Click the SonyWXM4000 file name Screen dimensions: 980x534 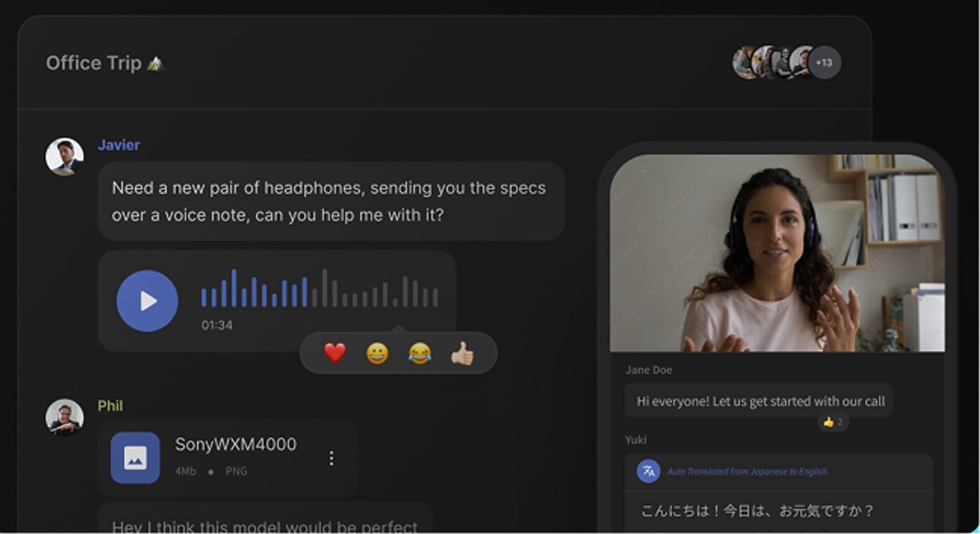pyautogui.click(x=236, y=444)
